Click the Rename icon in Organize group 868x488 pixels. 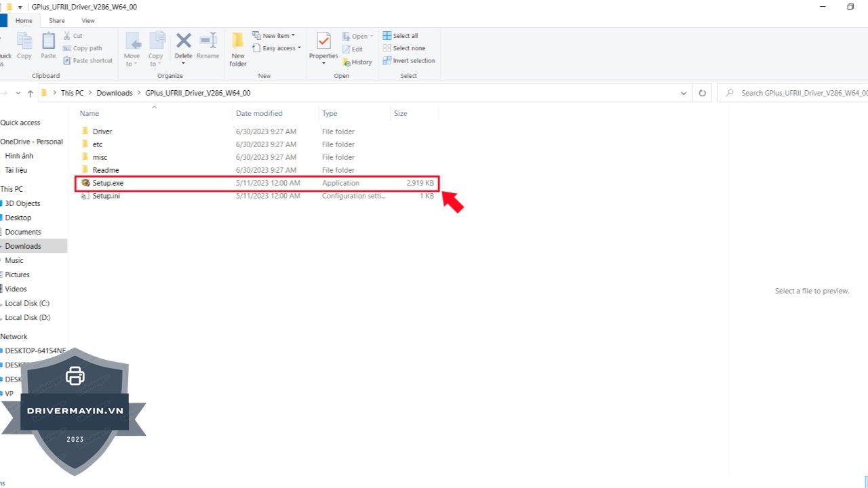click(208, 43)
